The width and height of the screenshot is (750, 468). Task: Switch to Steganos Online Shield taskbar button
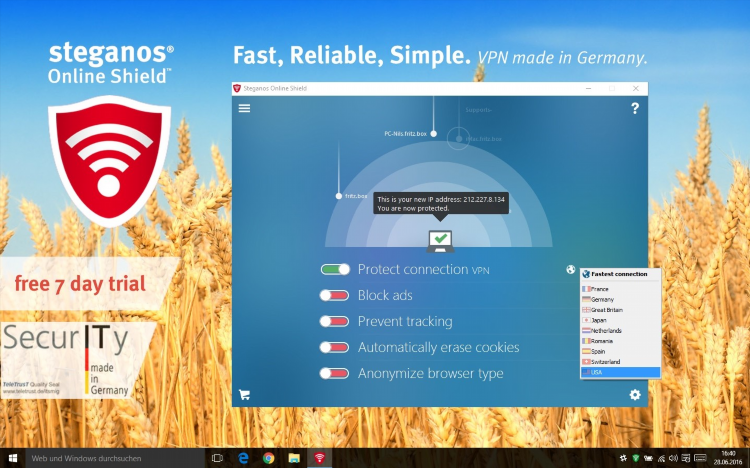pyautogui.click(x=320, y=458)
